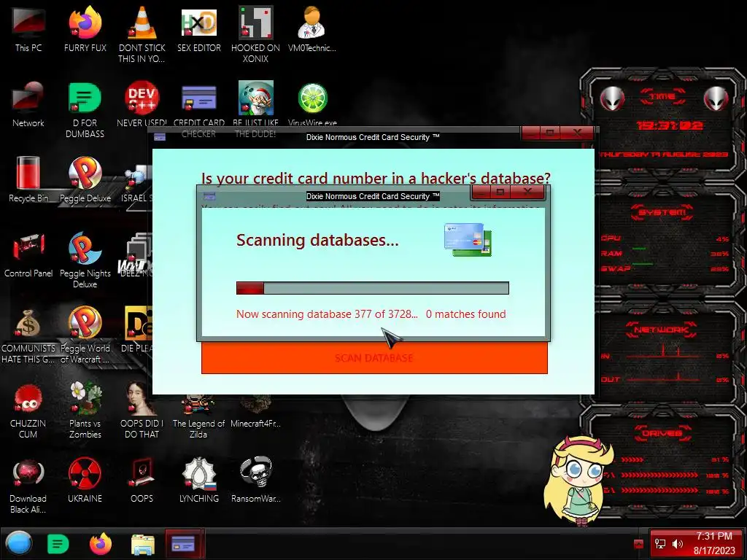Open the D FOR DUMBASS shortcut
The image size is (747, 560).
pos(85,109)
